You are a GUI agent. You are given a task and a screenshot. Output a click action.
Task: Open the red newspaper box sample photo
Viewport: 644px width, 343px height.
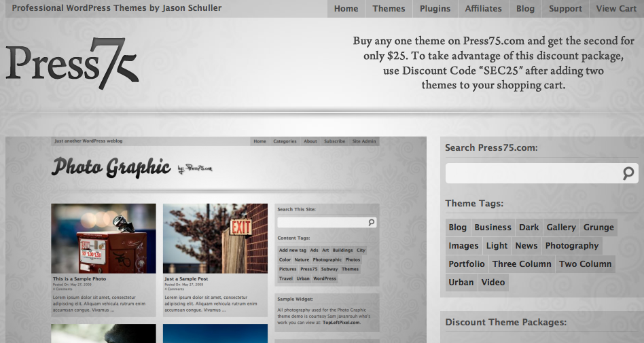pyautogui.click(x=103, y=238)
